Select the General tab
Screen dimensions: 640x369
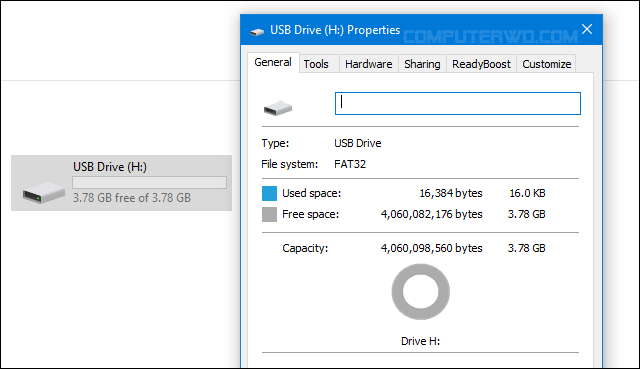[x=273, y=62]
